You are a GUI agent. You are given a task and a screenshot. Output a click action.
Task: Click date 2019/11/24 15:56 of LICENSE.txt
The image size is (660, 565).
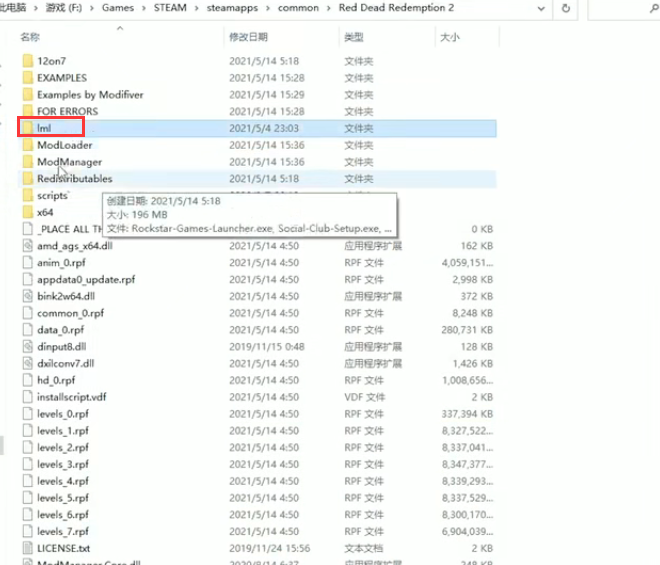tap(269, 548)
